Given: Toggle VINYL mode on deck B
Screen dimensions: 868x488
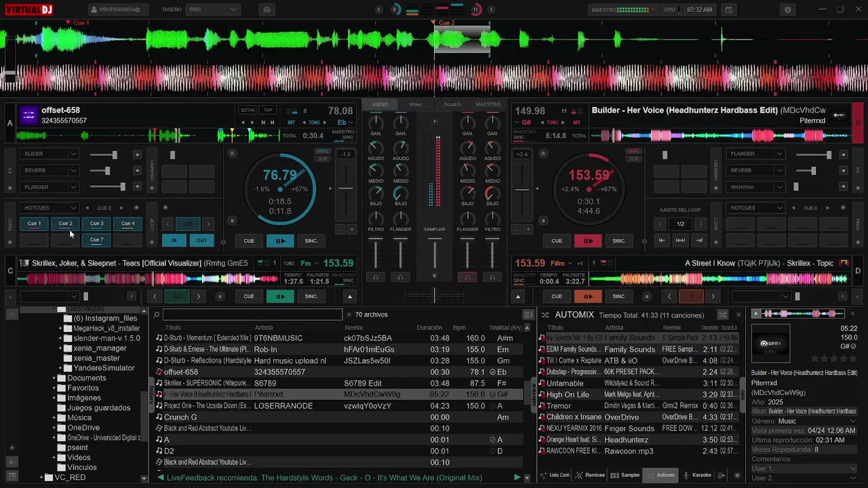Looking at the screenshot, I should pyautogui.click(x=633, y=152).
